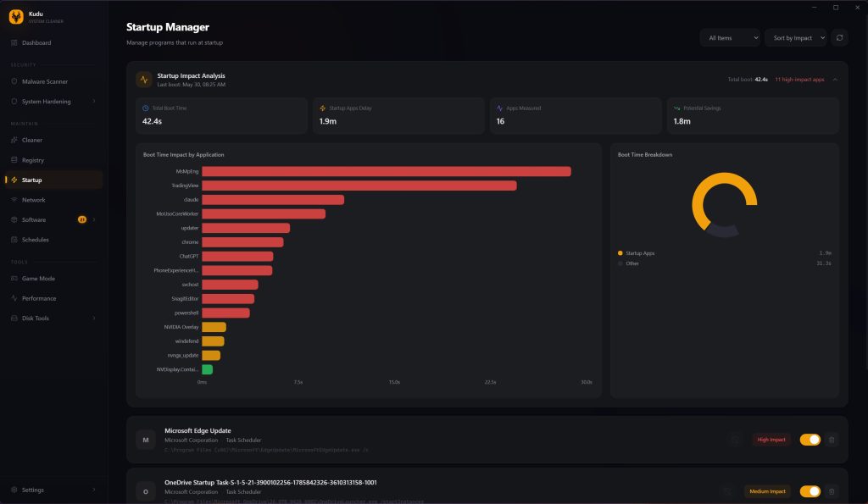This screenshot has width=868, height=504.
Task: Open the Cleaner menu item
Action: point(53,140)
